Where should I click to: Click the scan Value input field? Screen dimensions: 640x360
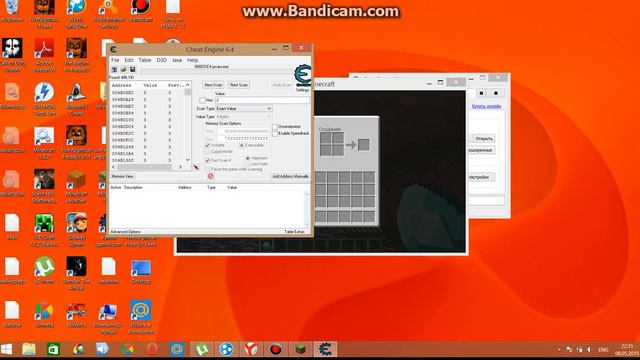[262, 100]
